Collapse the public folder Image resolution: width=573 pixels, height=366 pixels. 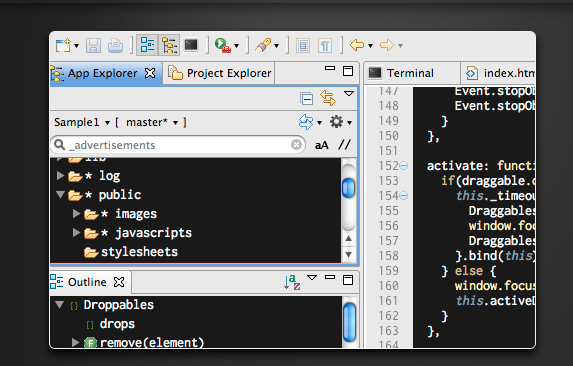coord(60,195)
